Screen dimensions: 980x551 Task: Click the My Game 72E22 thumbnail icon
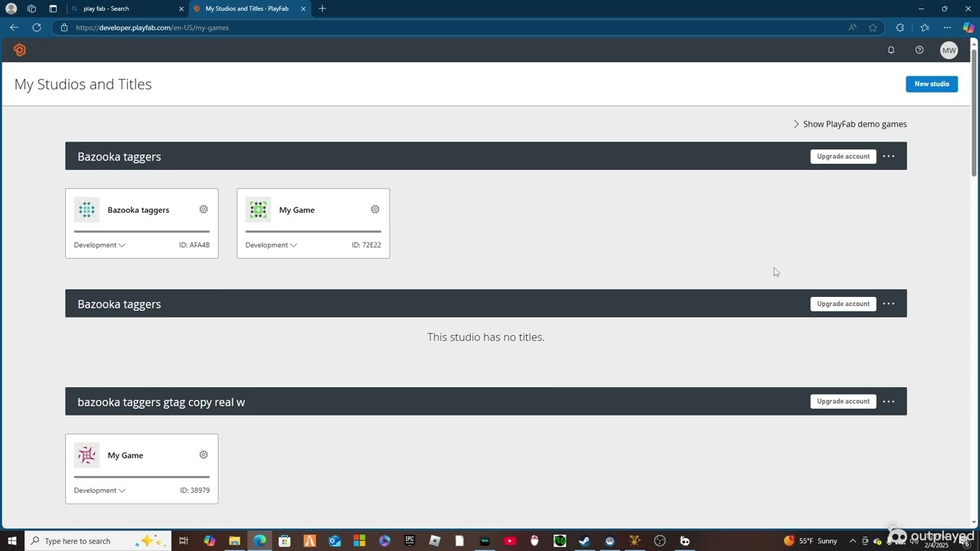(x=258, y=210)
